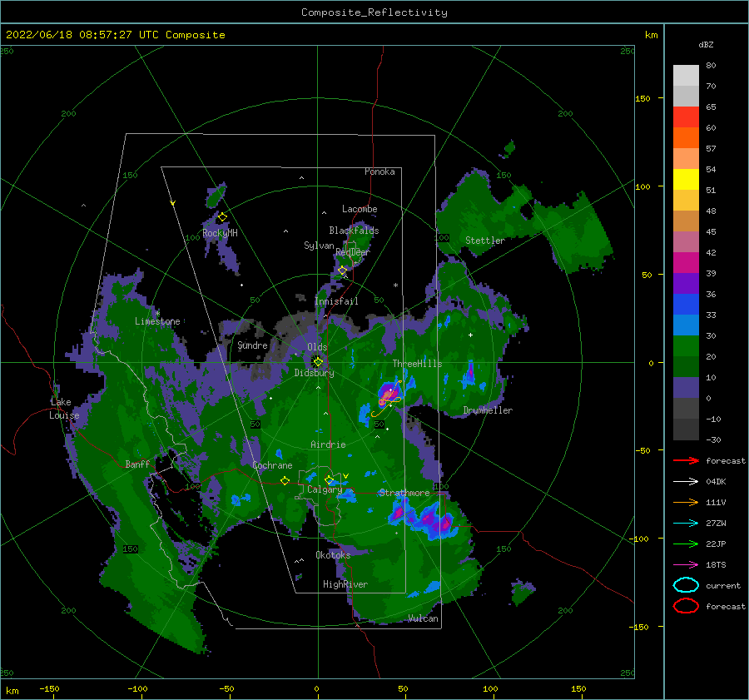Click the RedDeer label
Screen dimensions: 749x700
coord(353,252)
